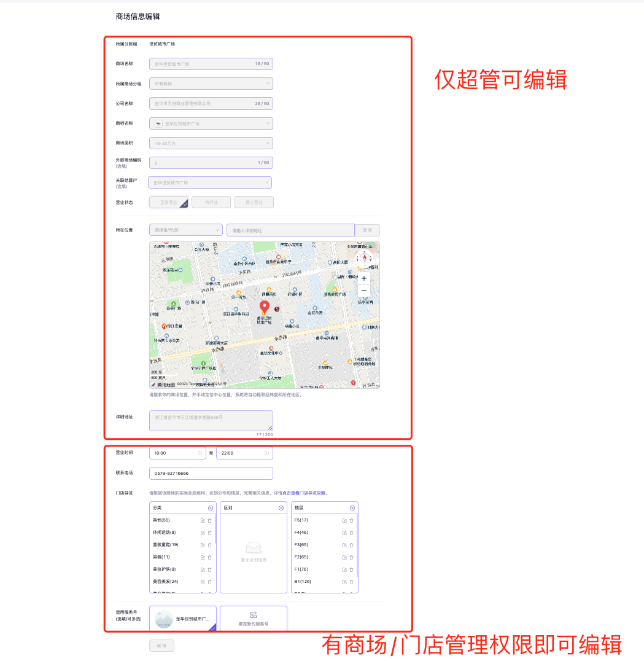
Task: Click add icon in 分类 panel header
Action: tap(211, 508)
